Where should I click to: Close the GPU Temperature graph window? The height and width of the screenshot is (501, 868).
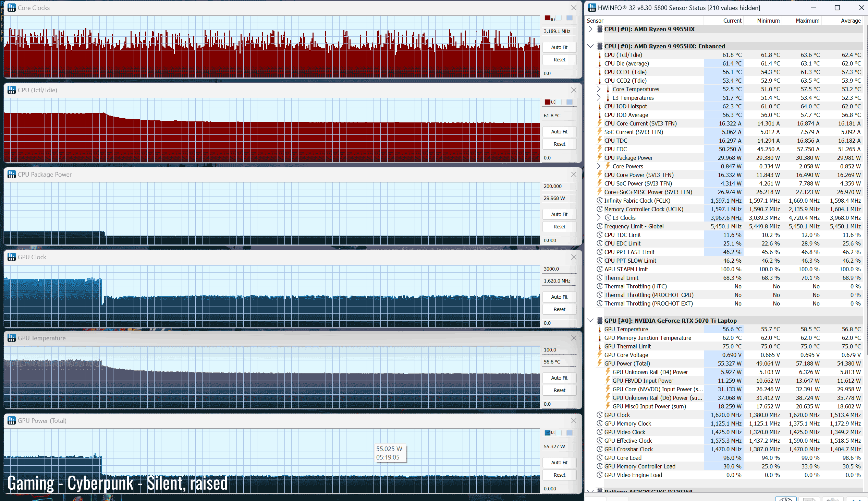[x=573, y=338]
